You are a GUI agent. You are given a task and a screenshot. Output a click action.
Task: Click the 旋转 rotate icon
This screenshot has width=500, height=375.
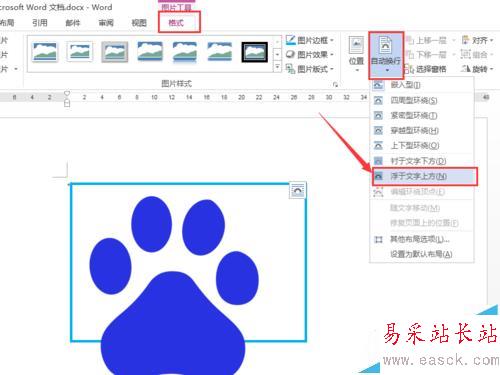coord(466,69)
